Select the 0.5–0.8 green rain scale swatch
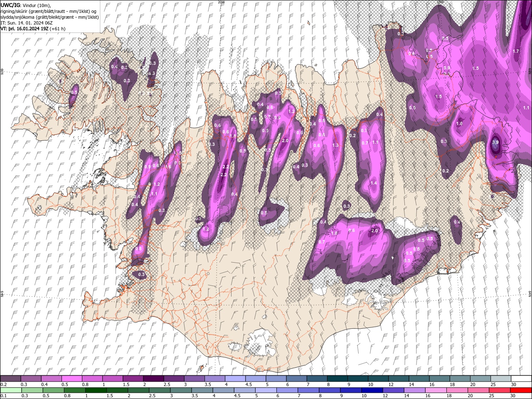This screenshot has height=399, width=532. pos(53,390)
